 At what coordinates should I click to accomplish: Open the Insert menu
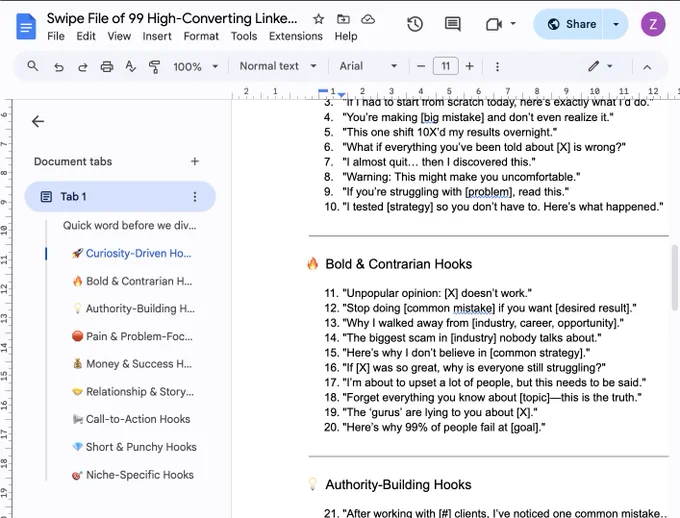157,36
